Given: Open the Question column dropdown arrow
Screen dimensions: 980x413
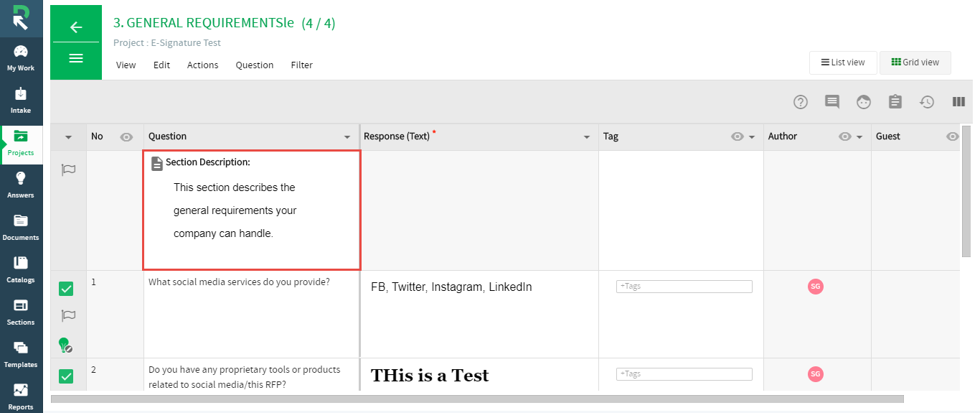Looking at the screenshot, I should tap(348, 137).
